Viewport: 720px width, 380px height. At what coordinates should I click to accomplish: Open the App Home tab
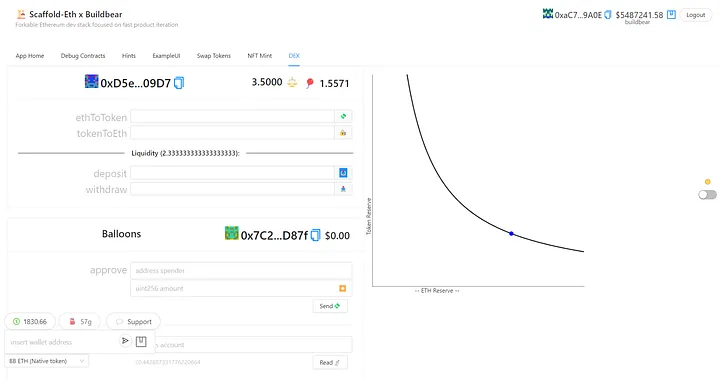[x=30, y=56]
